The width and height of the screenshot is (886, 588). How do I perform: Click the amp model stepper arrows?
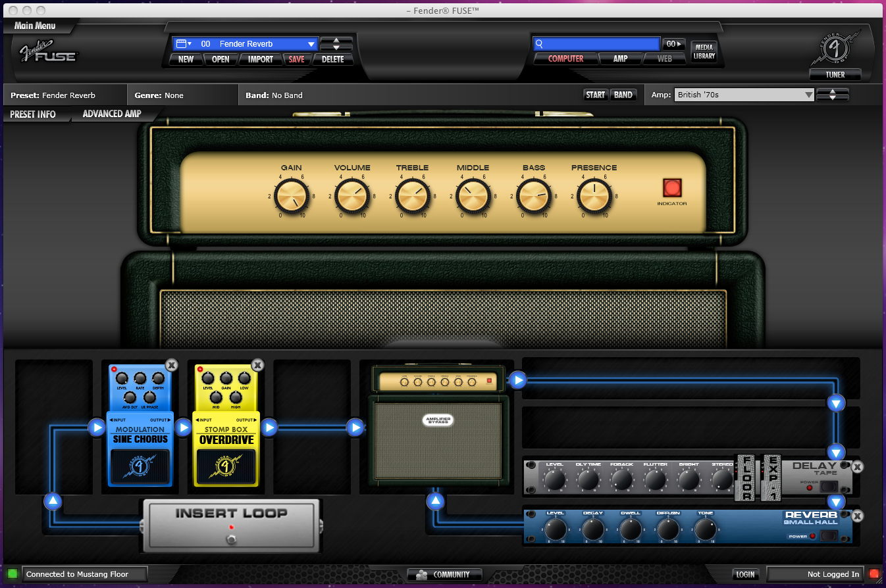pyautogui.click(x=833, y=95)
